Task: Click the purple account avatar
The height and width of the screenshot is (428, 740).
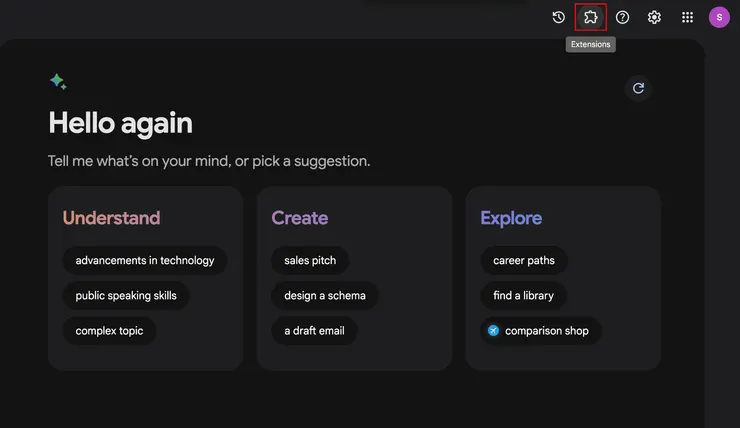Action: pos(719,17)
